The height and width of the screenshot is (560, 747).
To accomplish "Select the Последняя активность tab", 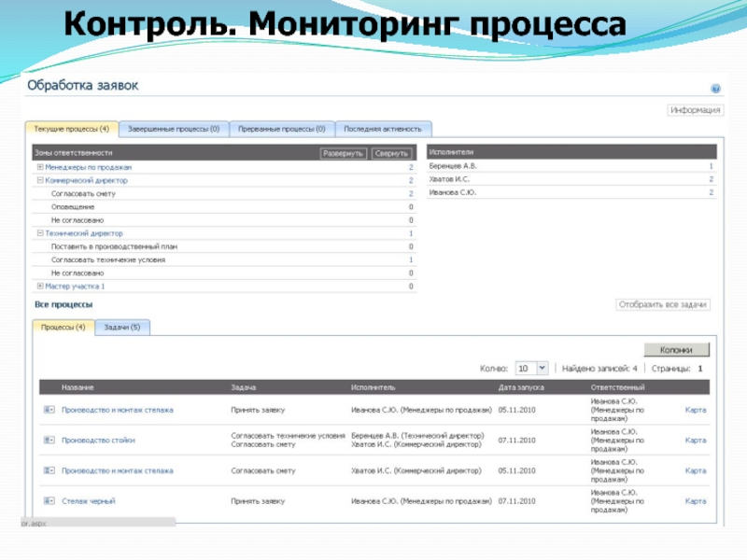I will pyautogui.click(x=383, y=129).
